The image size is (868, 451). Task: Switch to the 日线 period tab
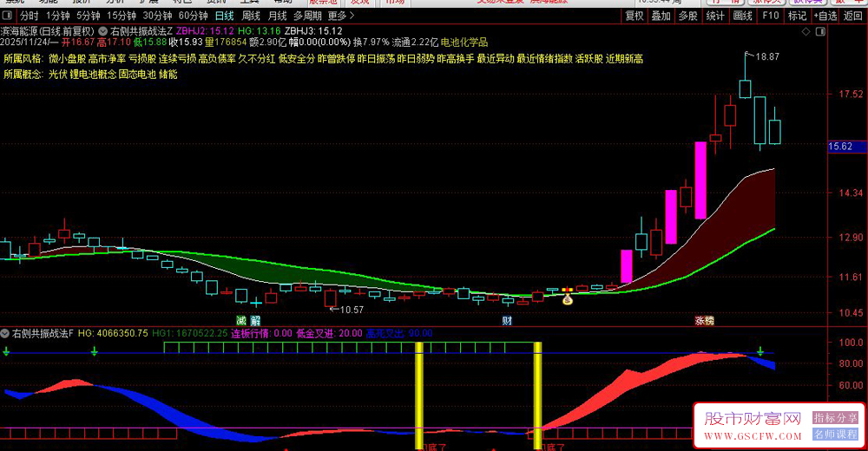click(x=224, y=16)
